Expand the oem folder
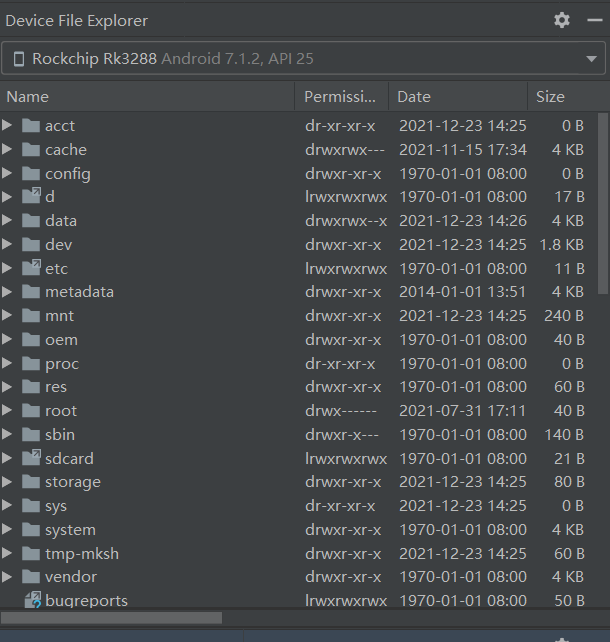Viewport: 610px width, 642px height. [7, 339]
